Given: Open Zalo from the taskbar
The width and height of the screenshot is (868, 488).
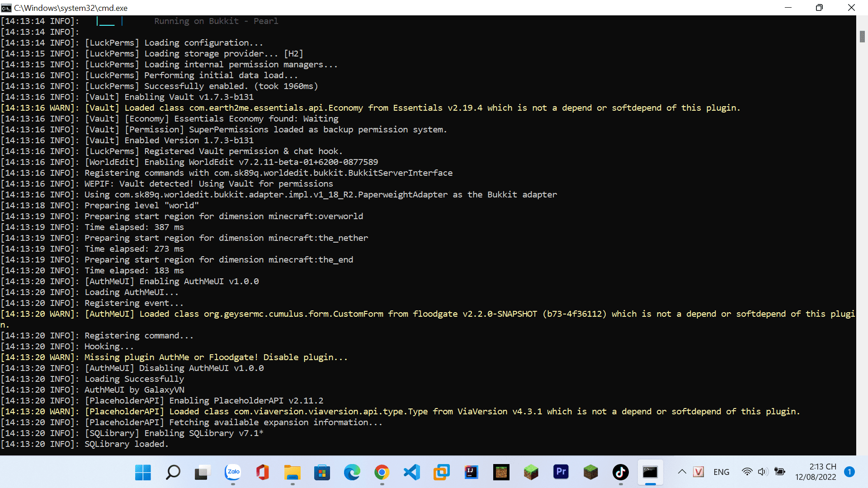Looking at the screenshot, I should pos(233,472).
